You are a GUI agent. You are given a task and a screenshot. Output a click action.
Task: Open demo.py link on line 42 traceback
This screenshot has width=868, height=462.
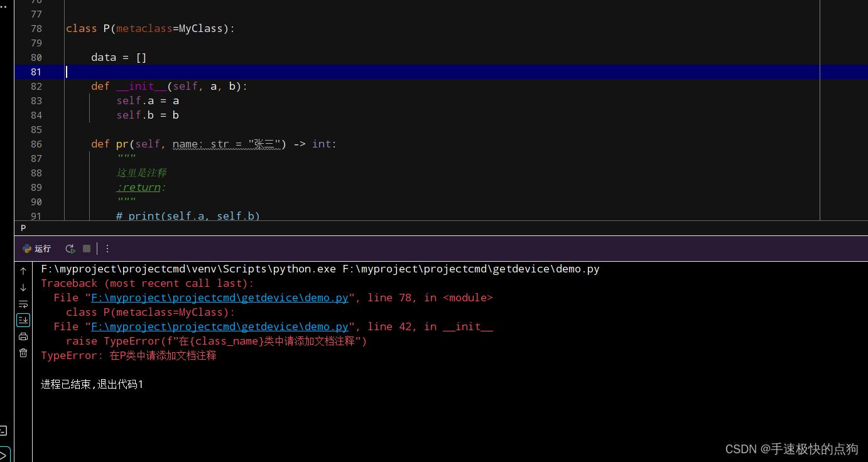(x=219, y=326)
